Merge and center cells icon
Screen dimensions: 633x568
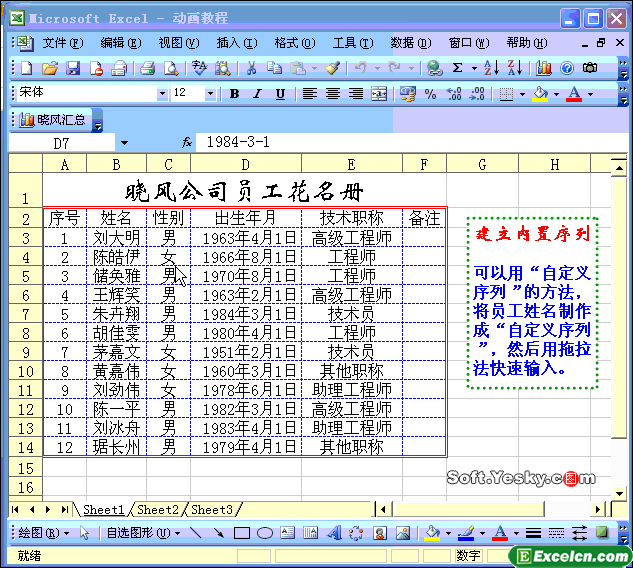[379, 94]
